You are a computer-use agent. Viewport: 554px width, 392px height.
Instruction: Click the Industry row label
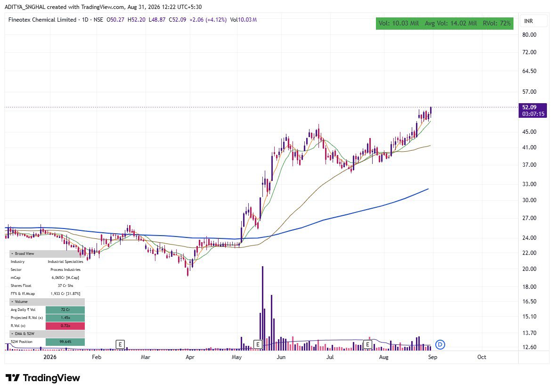[x=18, y=262]
